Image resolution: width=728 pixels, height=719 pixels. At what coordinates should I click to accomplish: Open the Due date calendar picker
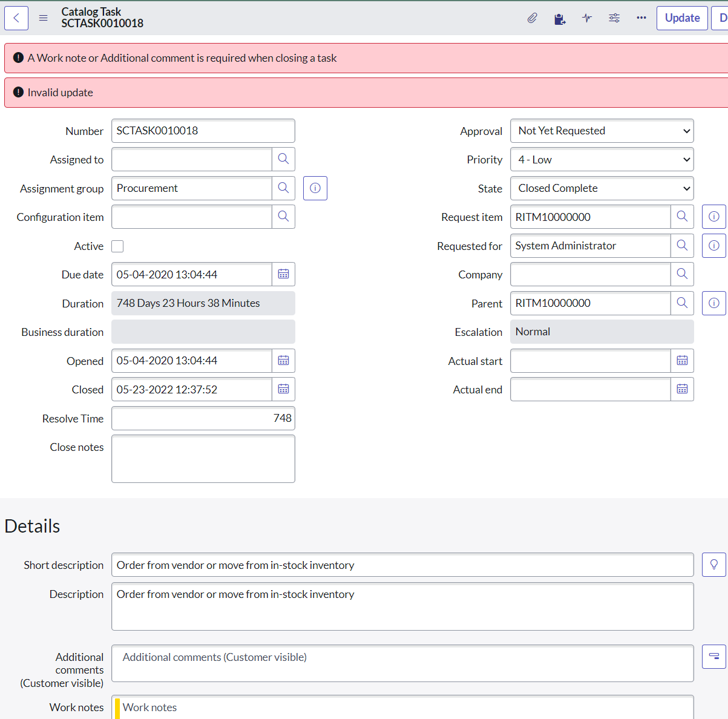tap(283, 274)
